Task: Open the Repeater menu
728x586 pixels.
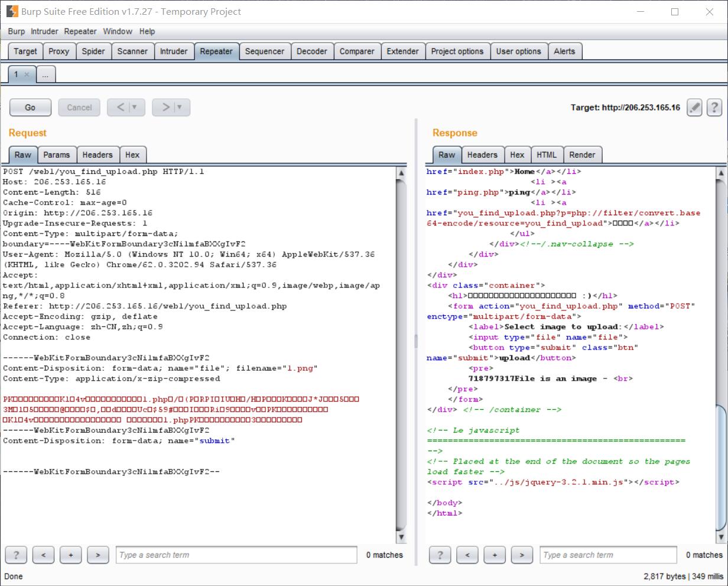Action: point(80,31)
